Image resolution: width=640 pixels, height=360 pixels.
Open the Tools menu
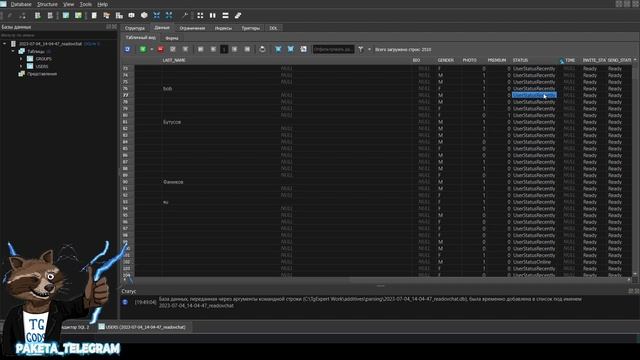tap(86, 4)
